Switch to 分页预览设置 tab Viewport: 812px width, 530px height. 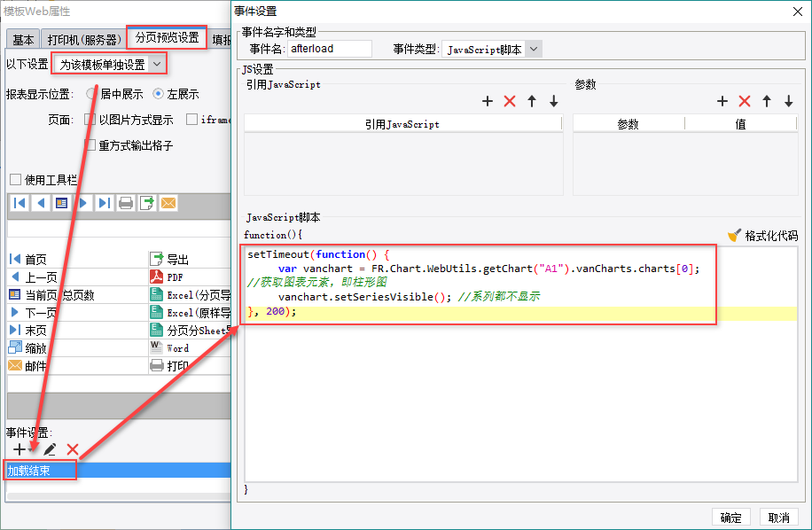click(x=167, y=37)
